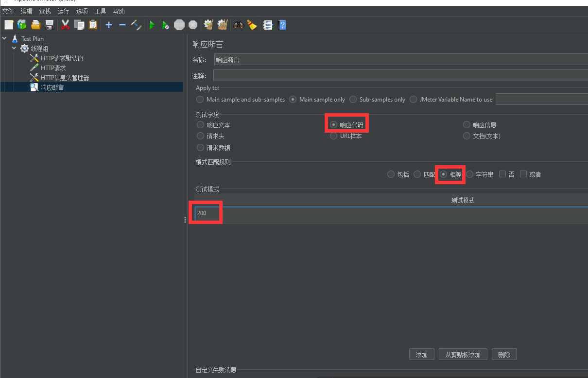Viewport: 588px width, 378px height.
Task: Open the 文件 menu
Action: point(8,11)
